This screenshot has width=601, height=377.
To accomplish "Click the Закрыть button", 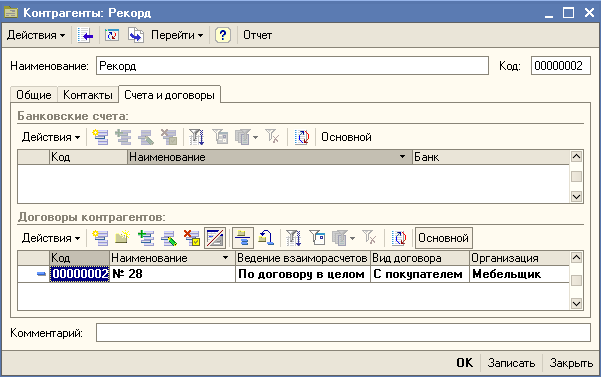I will 571,363.
